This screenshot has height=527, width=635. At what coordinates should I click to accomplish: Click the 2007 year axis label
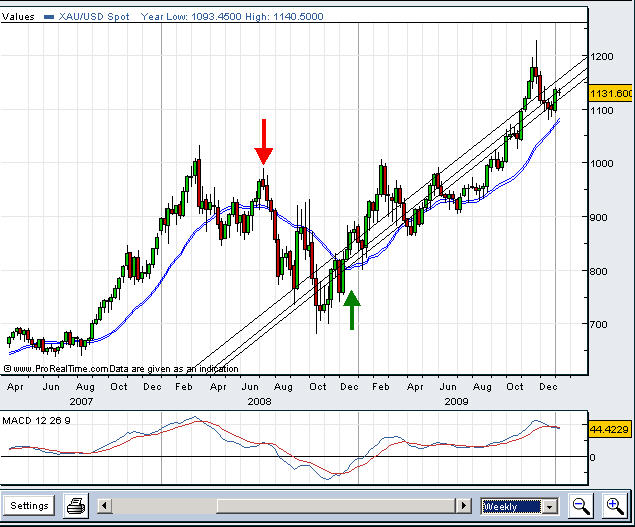pos(81,401)
